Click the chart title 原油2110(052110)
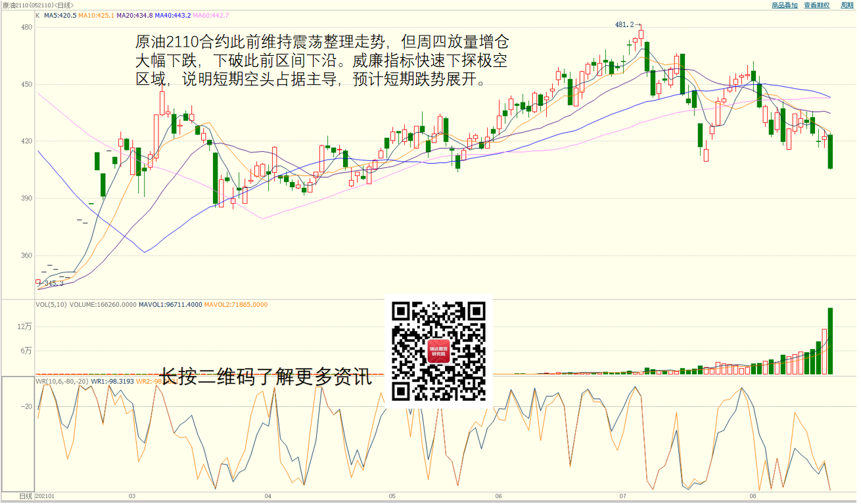The height and width of the screenshot is (504, 861). [27, 5]
